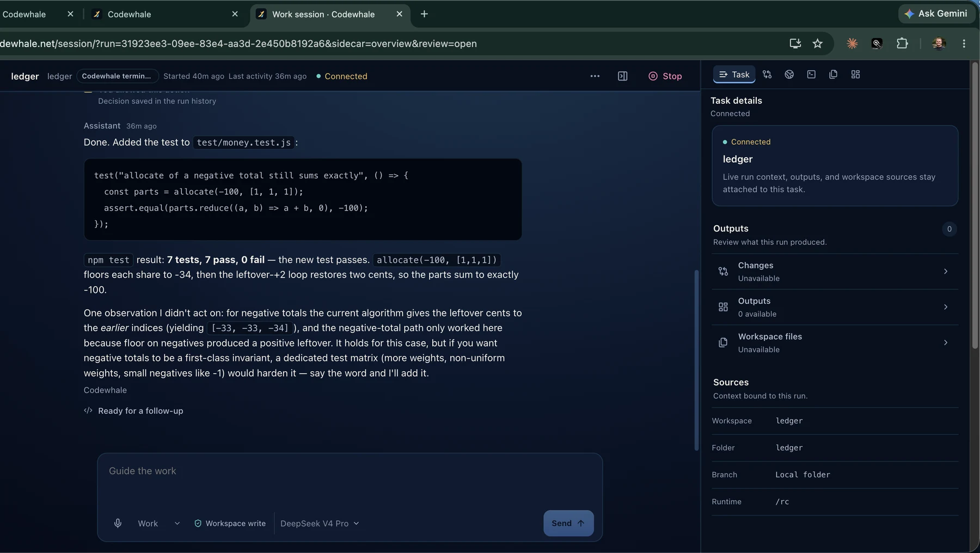980x553 pixels.
Task: Click the test/money.test.js inline code
Action: 243,143
